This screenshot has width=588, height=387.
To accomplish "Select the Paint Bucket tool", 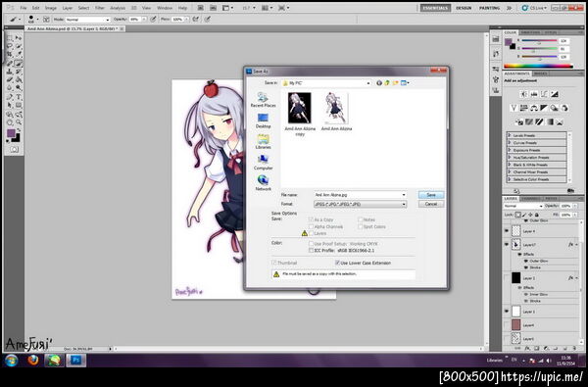I will [19, 79].
